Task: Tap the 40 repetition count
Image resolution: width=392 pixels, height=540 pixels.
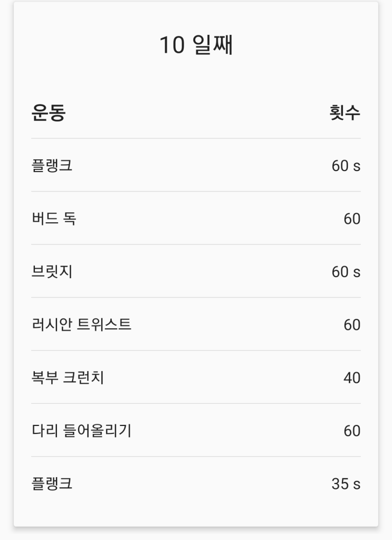Action: point(352,378)
